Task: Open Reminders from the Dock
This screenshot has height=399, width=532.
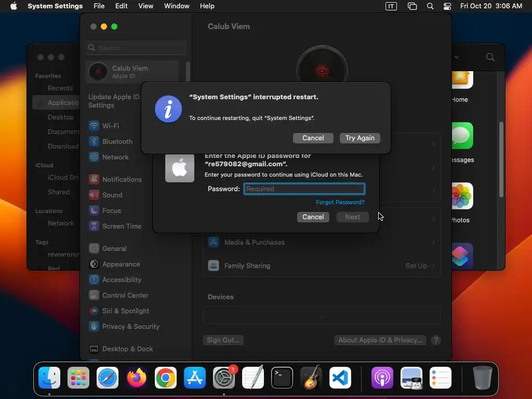Action: (x=441, y=378)
